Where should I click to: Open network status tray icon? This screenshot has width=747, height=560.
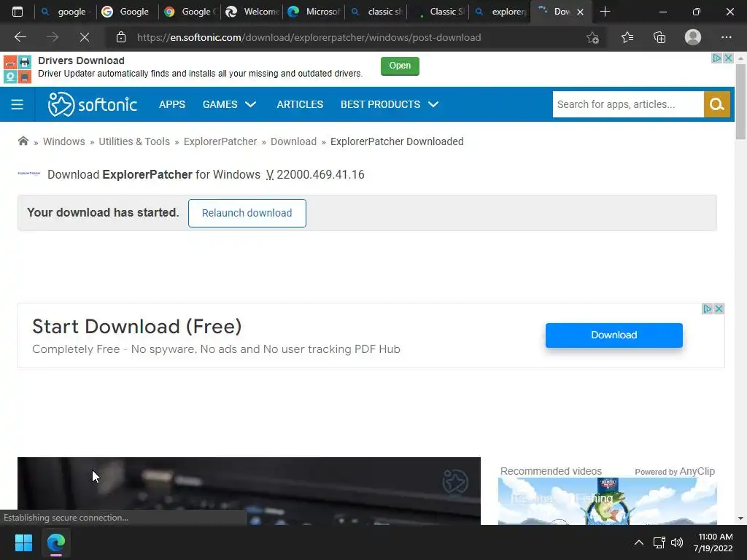click(x=659, y=542)
